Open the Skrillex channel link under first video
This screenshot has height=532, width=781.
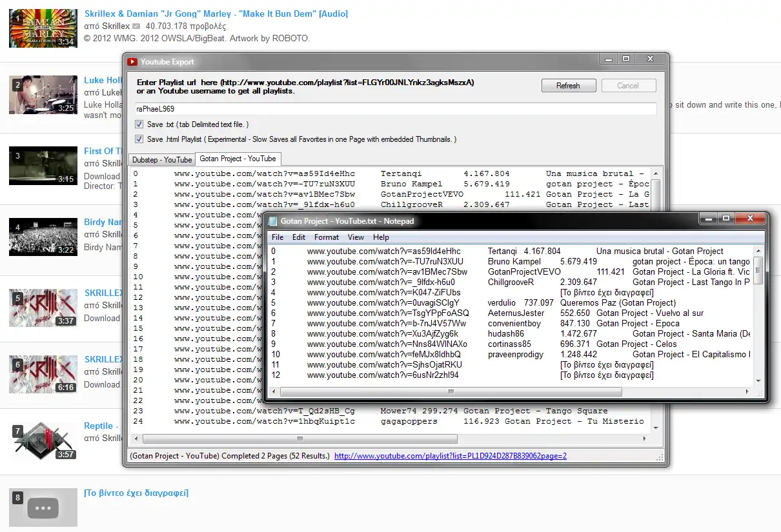[116, 26]
